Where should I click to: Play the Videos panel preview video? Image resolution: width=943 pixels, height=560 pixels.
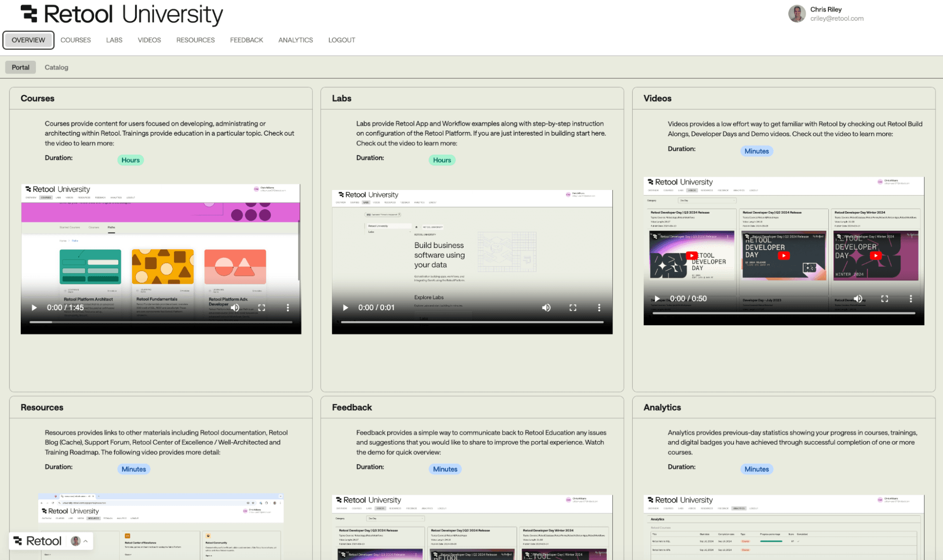pyautogui.click(x=656, y=298)
